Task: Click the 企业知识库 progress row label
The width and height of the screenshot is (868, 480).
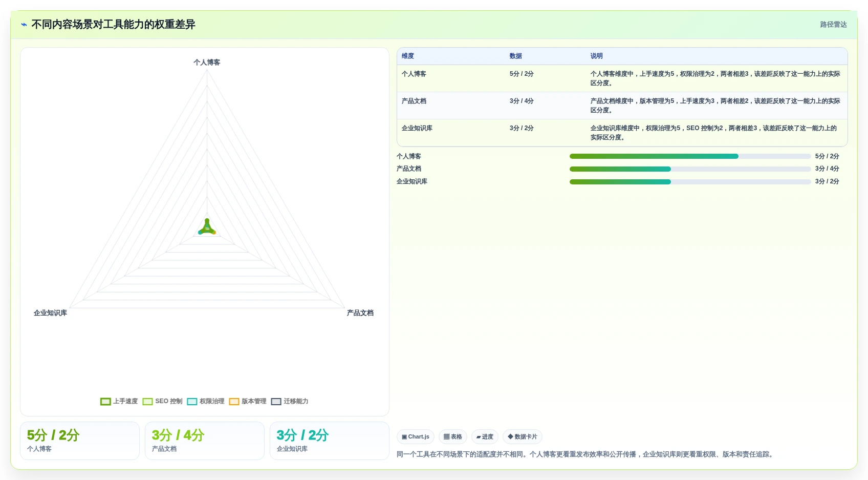Action: pos(412,181)
